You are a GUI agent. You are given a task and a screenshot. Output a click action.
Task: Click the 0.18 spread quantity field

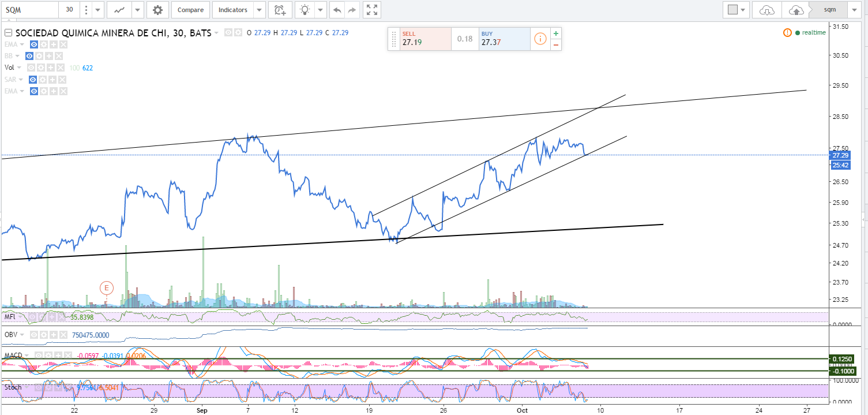(465, 39)
